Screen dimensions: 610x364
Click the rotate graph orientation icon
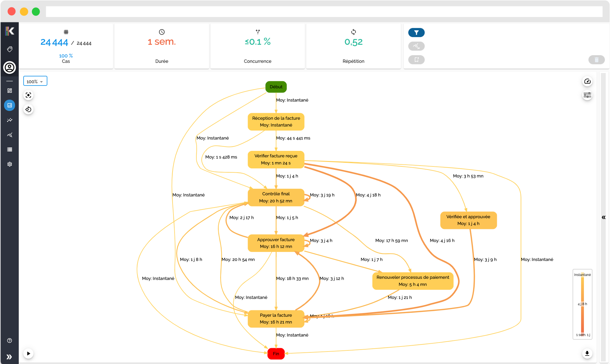click(28, 109)
